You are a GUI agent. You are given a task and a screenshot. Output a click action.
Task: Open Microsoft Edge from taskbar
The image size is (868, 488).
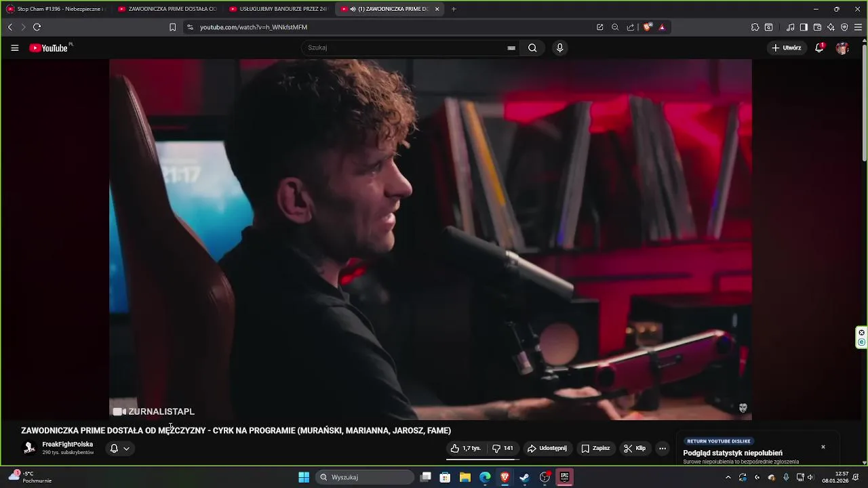pos(485,477)
